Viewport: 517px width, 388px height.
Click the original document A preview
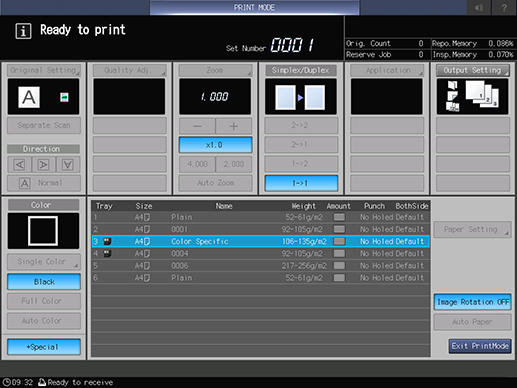click(29, 97)
